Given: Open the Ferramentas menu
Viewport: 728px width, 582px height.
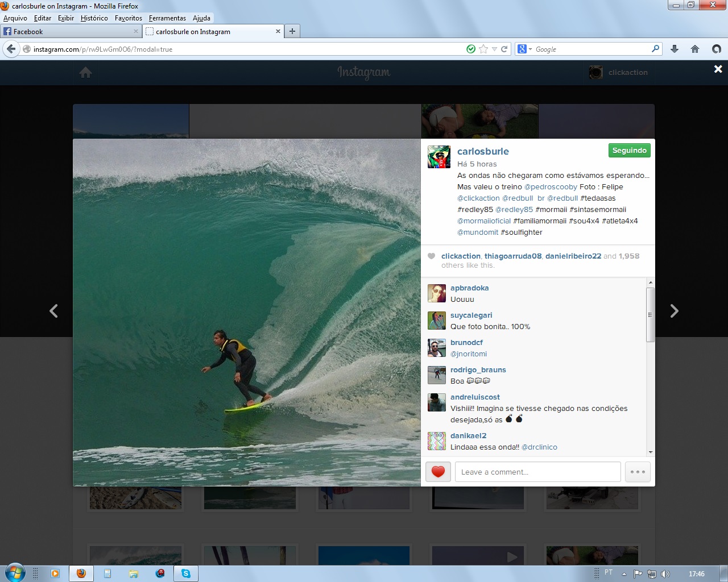Looking at the screenshot, I should coord(167,18).
